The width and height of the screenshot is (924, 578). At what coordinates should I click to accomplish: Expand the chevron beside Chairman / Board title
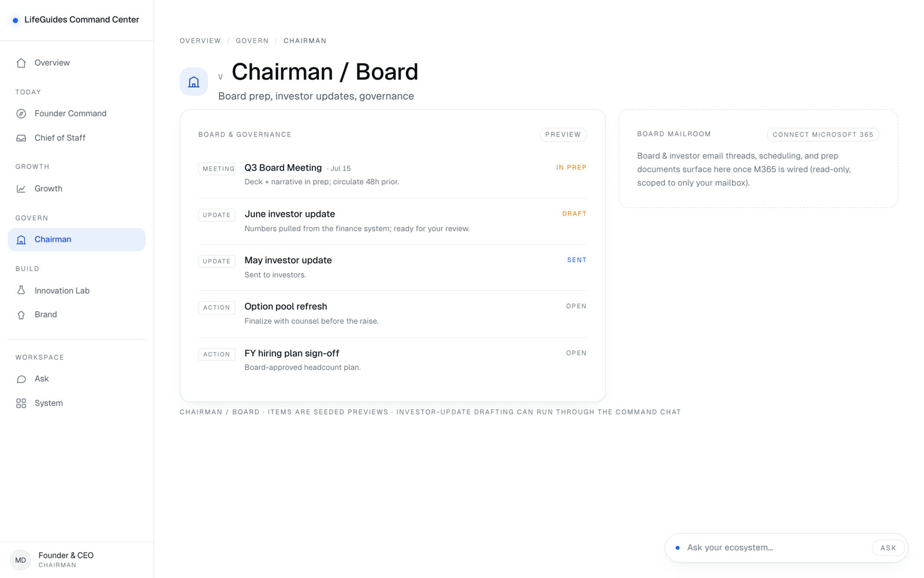point(221,77)
